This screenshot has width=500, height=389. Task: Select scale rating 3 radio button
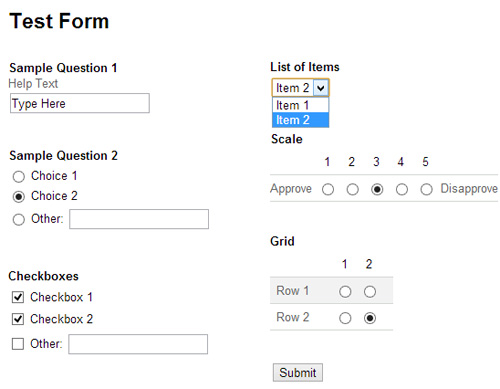coord(377,189)
